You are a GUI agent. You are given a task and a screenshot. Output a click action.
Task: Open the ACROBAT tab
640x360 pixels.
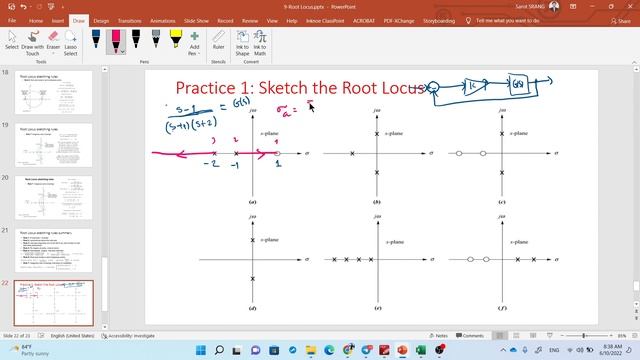pos(363,21)
